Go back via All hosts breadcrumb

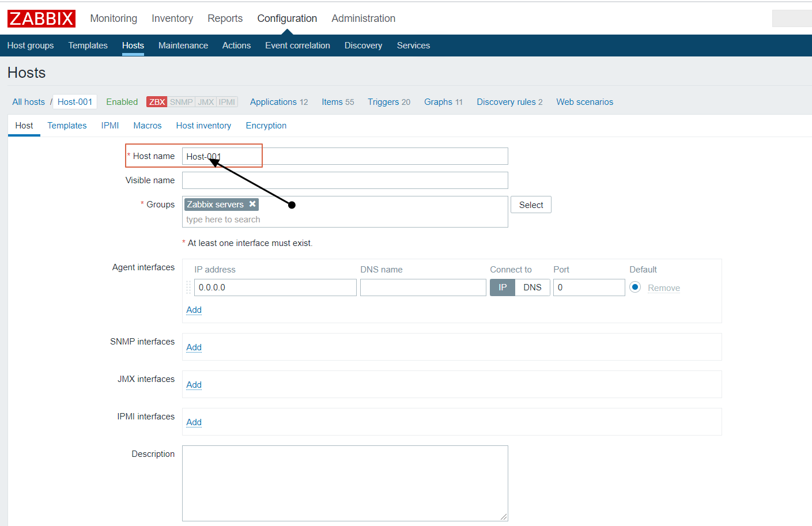coord(28,101)
